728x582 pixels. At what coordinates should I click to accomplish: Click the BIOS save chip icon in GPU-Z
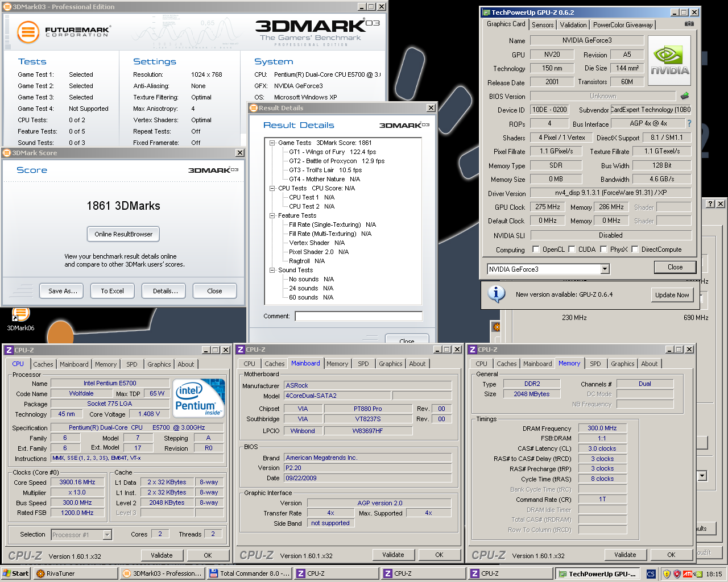[685, 96]
